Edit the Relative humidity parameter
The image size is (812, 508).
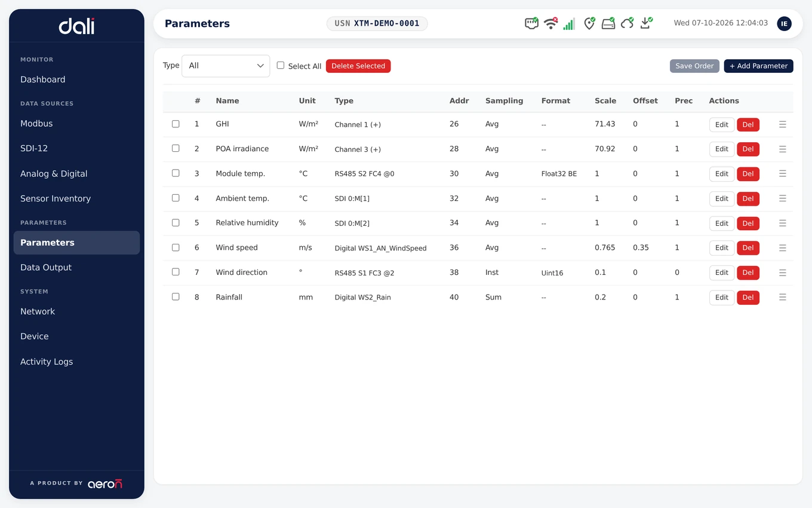(x=722, y=223)
